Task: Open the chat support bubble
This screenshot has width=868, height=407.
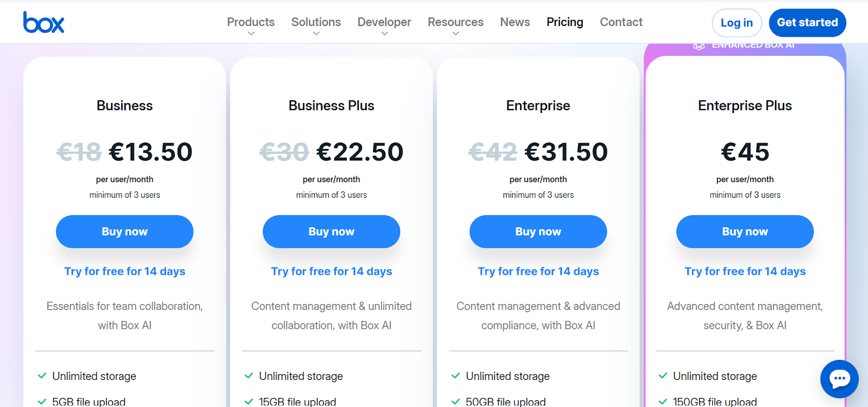Action: (839, 379)
